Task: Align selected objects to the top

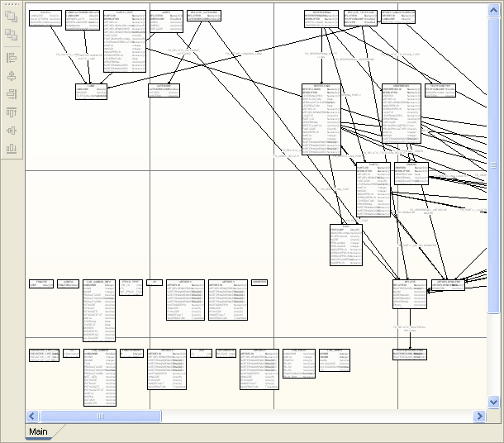Action: pyautogui.click(x=12, y=112)
